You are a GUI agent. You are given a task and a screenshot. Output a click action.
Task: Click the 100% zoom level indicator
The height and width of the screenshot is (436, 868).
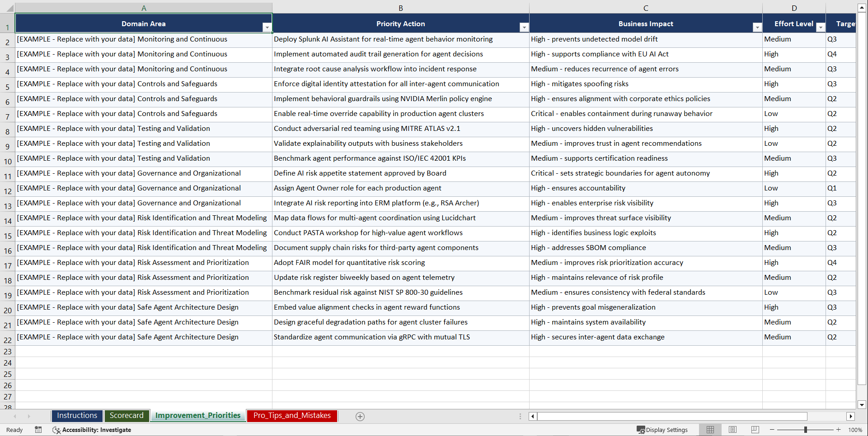855,430
